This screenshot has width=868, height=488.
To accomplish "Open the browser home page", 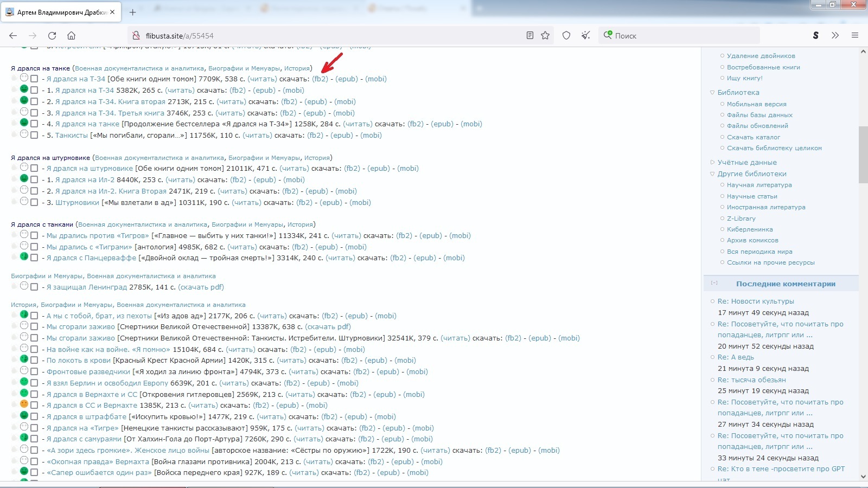I will tap(71, 36).
